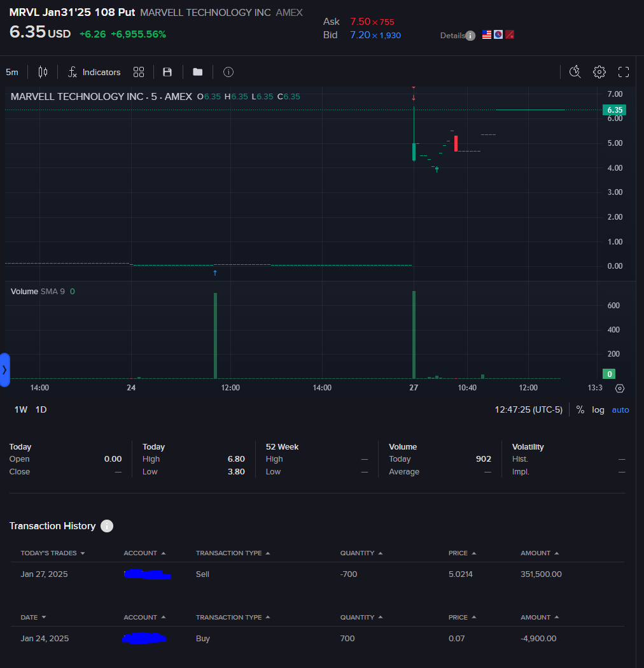
Task: Sort today's trades by TRANSACTION TYPE
Action: [233, 553]
